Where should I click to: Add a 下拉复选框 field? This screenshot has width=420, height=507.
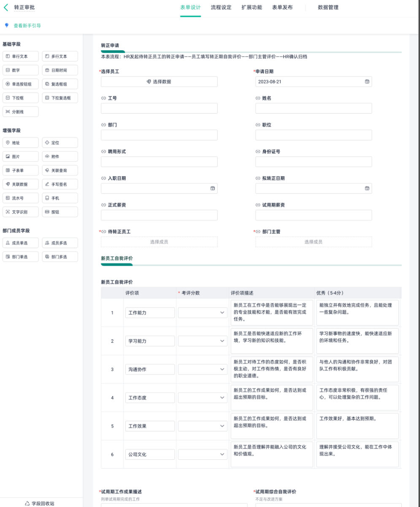tap(60, 98)
